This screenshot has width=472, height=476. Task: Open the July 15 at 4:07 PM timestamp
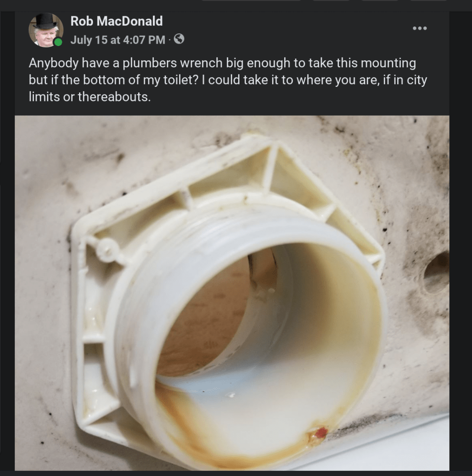click(118, 40)
